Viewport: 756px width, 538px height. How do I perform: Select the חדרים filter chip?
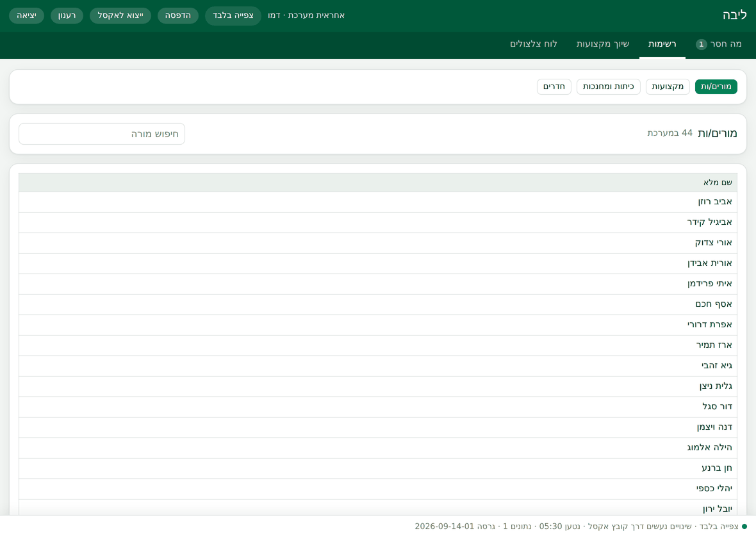pos(554,86)
